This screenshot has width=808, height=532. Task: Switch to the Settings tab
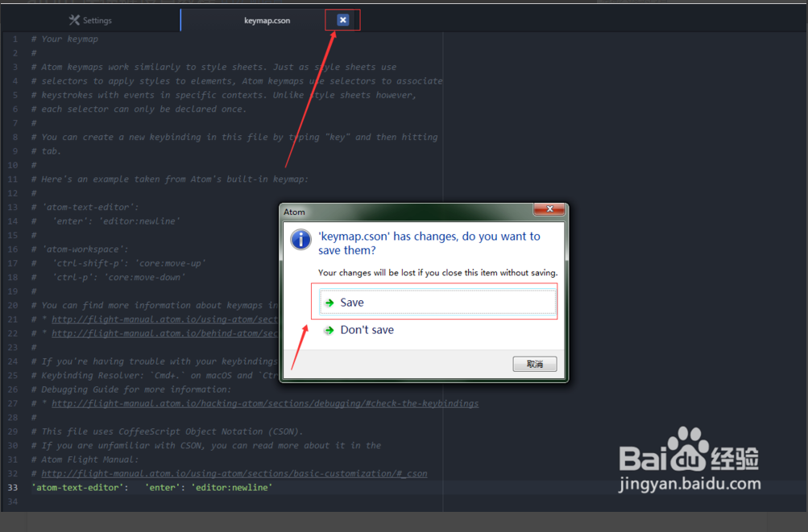click(91, 20)
